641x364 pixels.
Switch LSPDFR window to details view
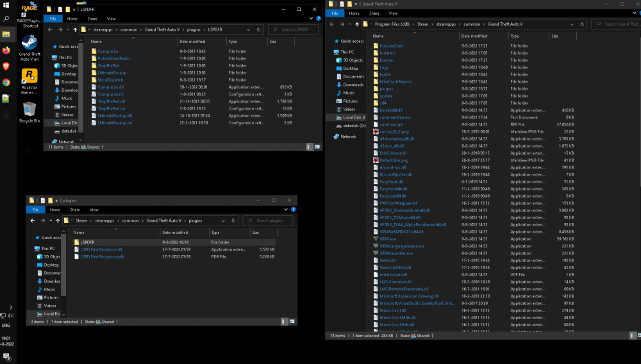(310, 146)
